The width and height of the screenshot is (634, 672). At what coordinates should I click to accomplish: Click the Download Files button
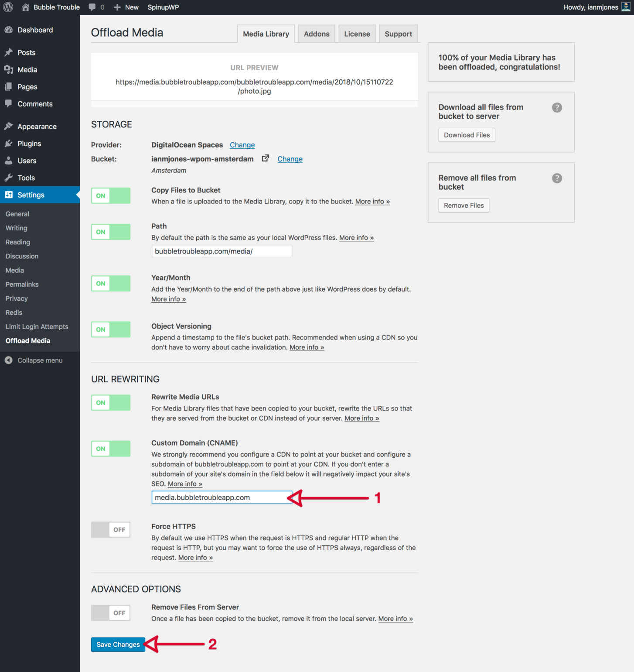coord(467,135)
